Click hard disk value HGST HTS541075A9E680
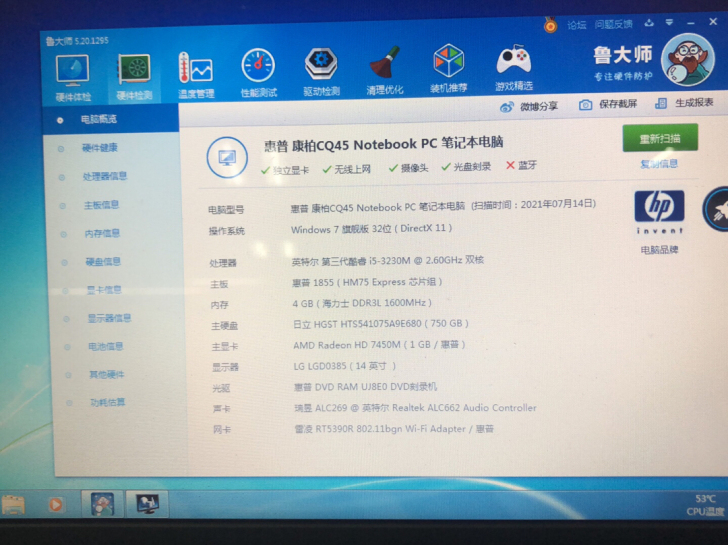This screenshot has width=728, height=545. click(x=381, y=324)
